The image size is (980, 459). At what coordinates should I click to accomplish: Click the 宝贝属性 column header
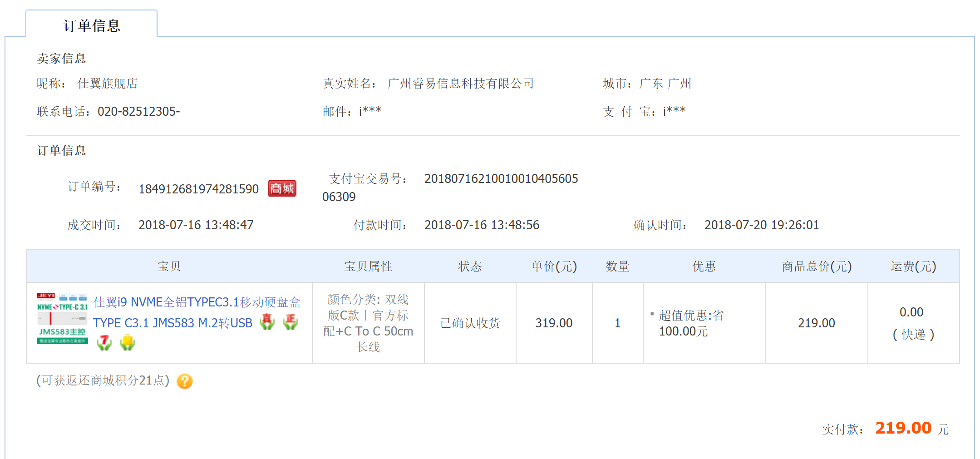coord(368,267)
